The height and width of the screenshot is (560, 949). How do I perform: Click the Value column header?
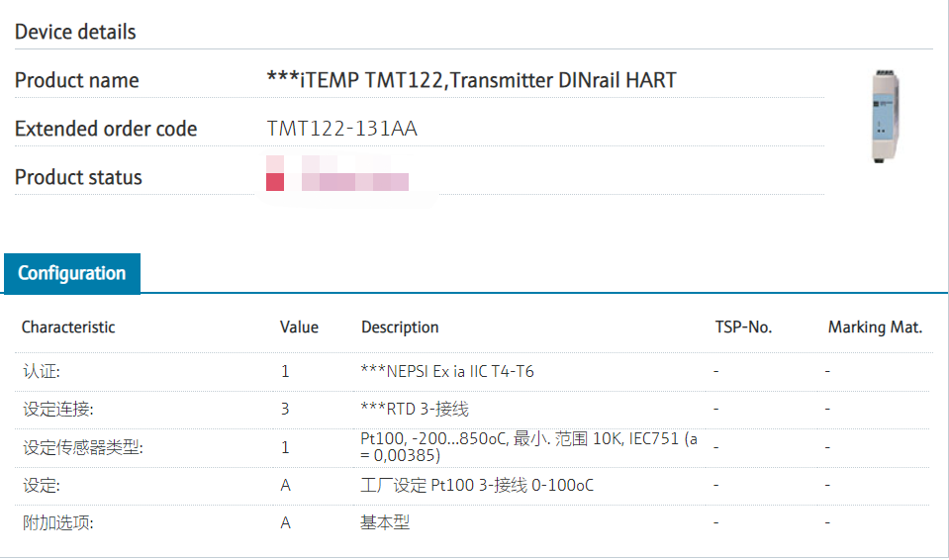pyautogui.click(x=299, y=327)
